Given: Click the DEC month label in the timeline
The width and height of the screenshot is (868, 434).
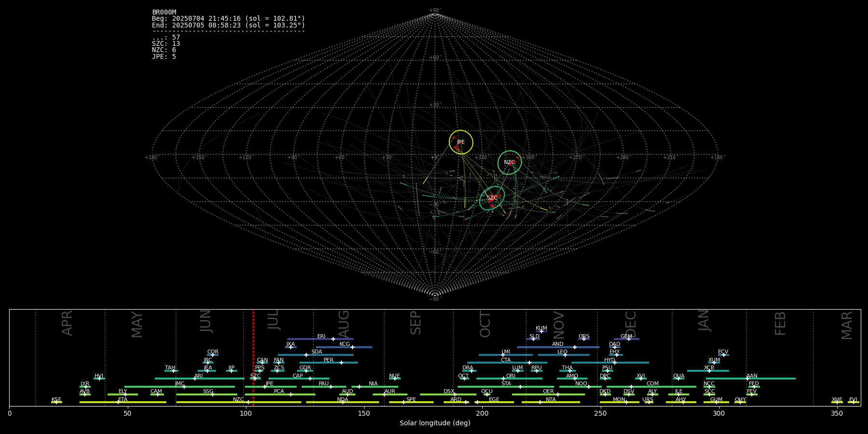Looking at the screenshot, I should click(x=631, y=324).
